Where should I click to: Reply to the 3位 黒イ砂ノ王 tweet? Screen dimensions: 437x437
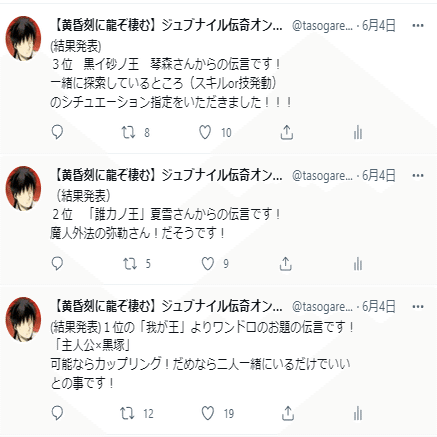tap(57, 132)
